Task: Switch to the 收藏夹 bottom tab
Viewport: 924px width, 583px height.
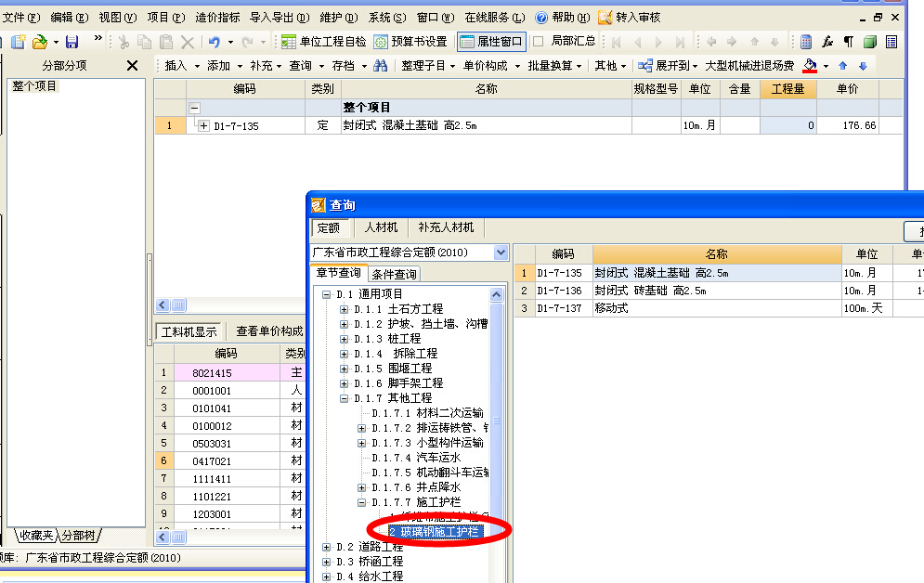Action: 36,536
